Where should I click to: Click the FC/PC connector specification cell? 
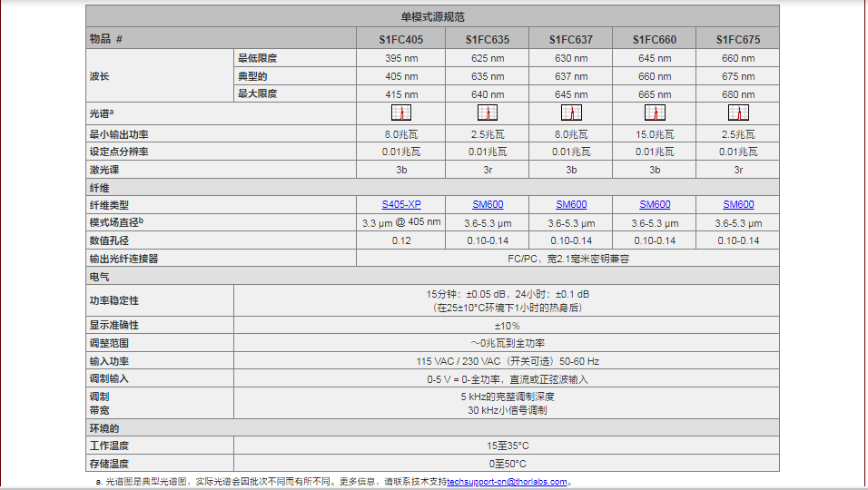pos(568,259)
